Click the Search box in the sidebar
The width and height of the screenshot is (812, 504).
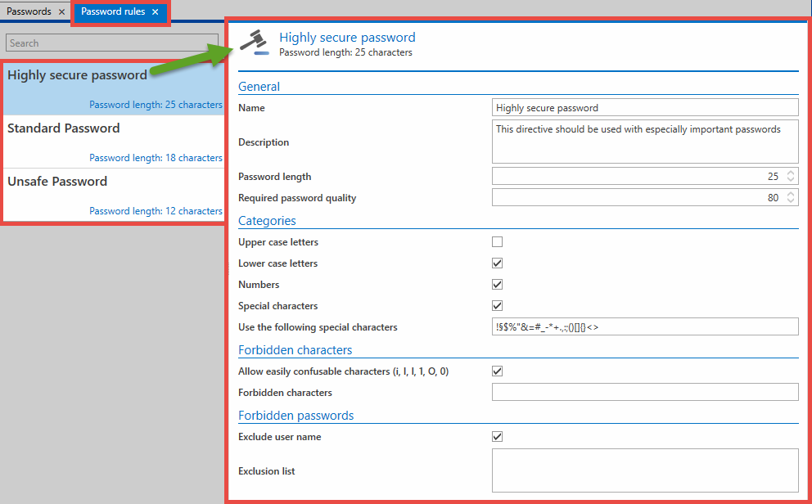113,43
